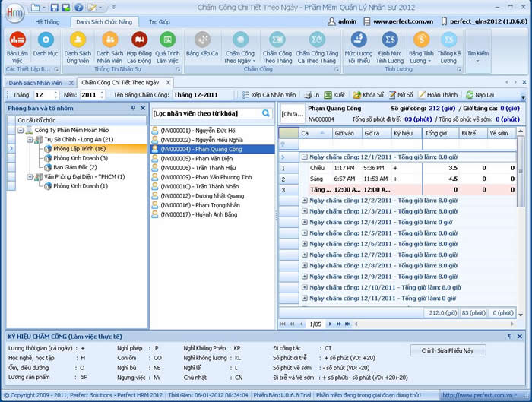
Task: Switch to the Trợ Giúp ribbon tab
Action: pos(160,22)
